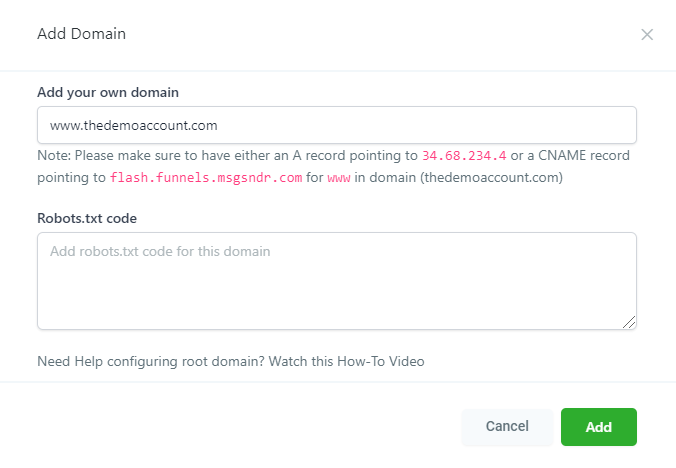Click the Robots.txt text area resize handle
The height and width of the screenshot is (468, 676).
pos(629,322)
